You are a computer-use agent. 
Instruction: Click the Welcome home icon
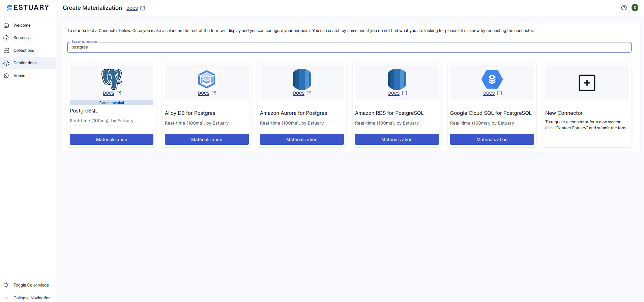pos(6,25)
